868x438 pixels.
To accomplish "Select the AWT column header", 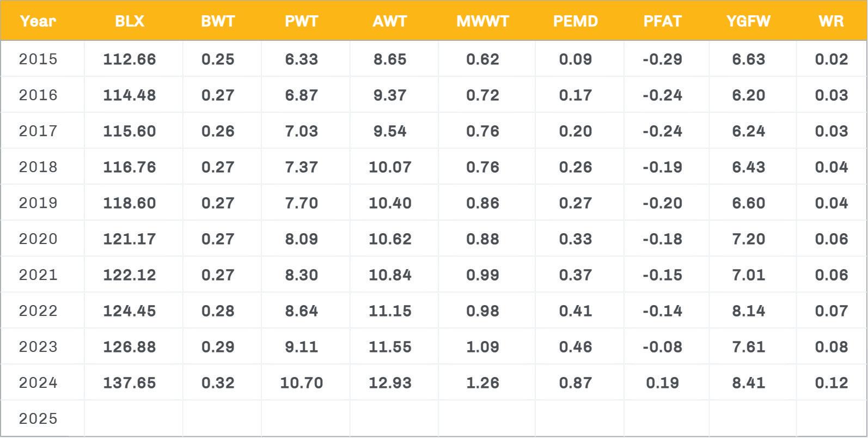I will [390, 21].
